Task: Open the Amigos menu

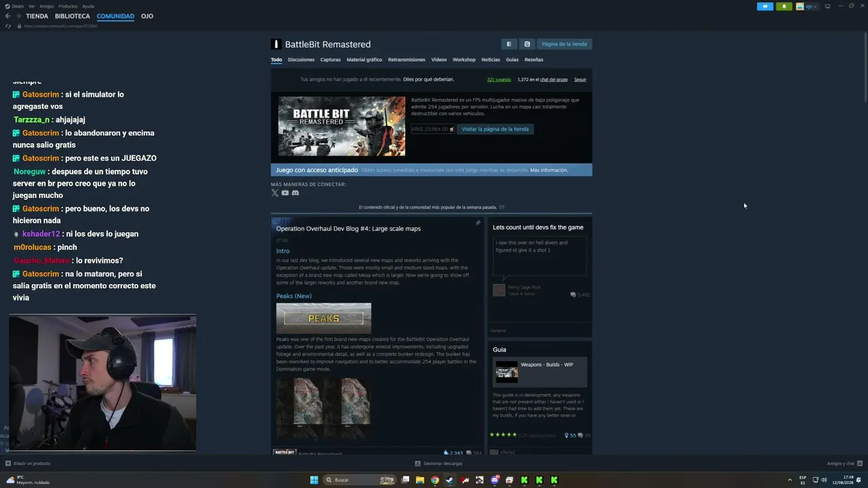Action: pos(46,6)
